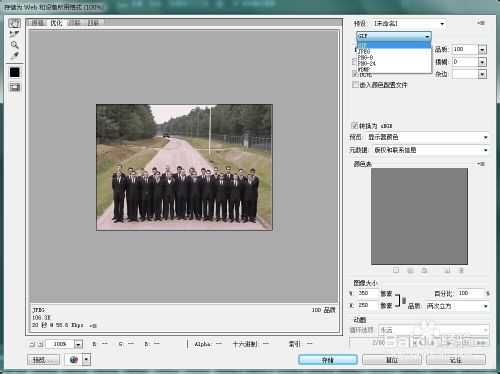
Task: Select the Eyedropper tool
Action: click(14, 55)
